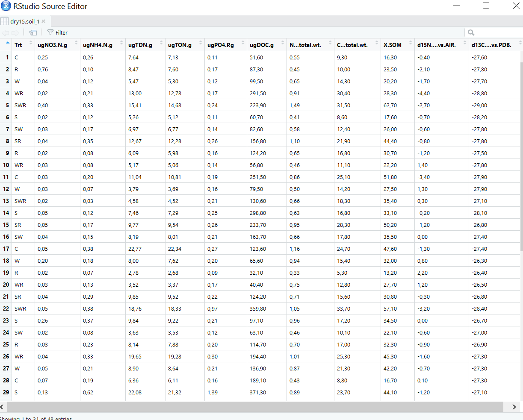Close the dry15.soil_1 tab
The width and height of the screenshot is (523, 420).
point(44,21)
